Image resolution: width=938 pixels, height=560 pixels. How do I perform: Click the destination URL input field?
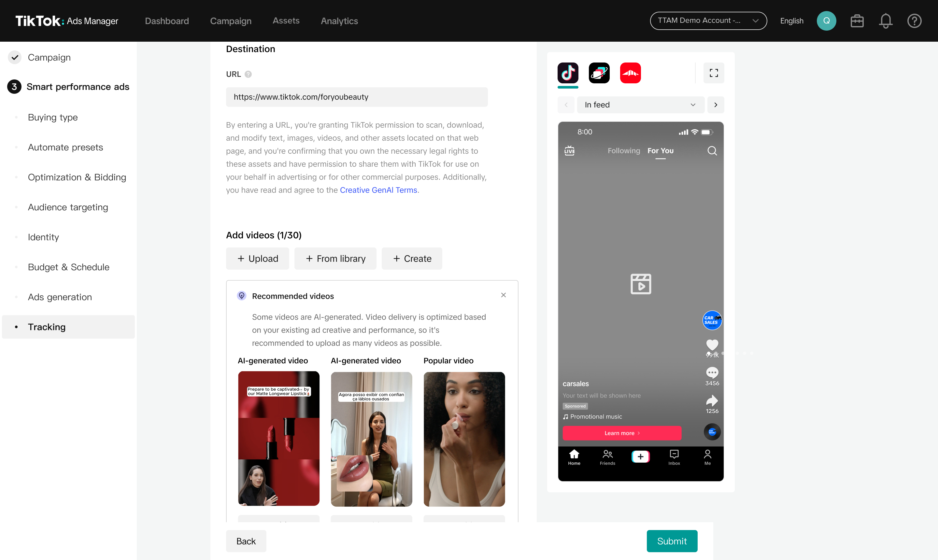pyautogui.click(x=357, y=97)
